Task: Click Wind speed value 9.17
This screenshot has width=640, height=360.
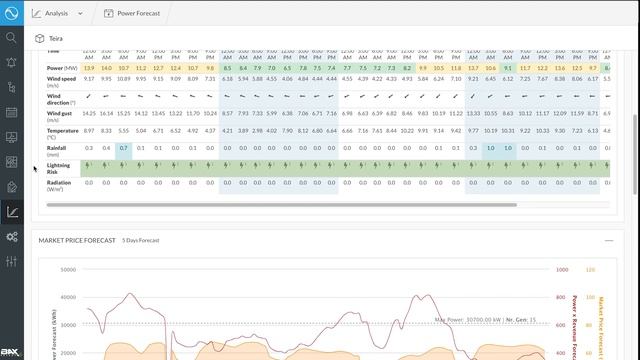Action: pos(89,79)
